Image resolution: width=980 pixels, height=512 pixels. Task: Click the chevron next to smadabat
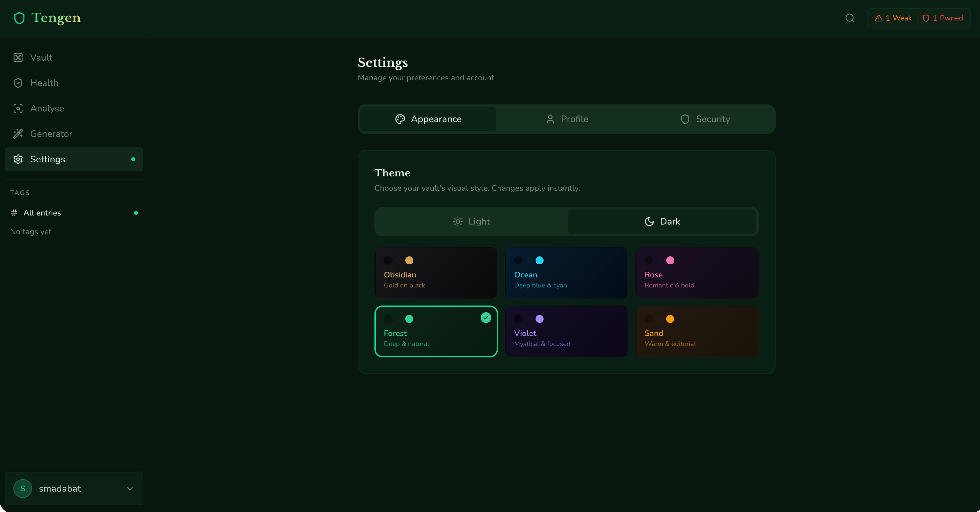tap(130, 489)
